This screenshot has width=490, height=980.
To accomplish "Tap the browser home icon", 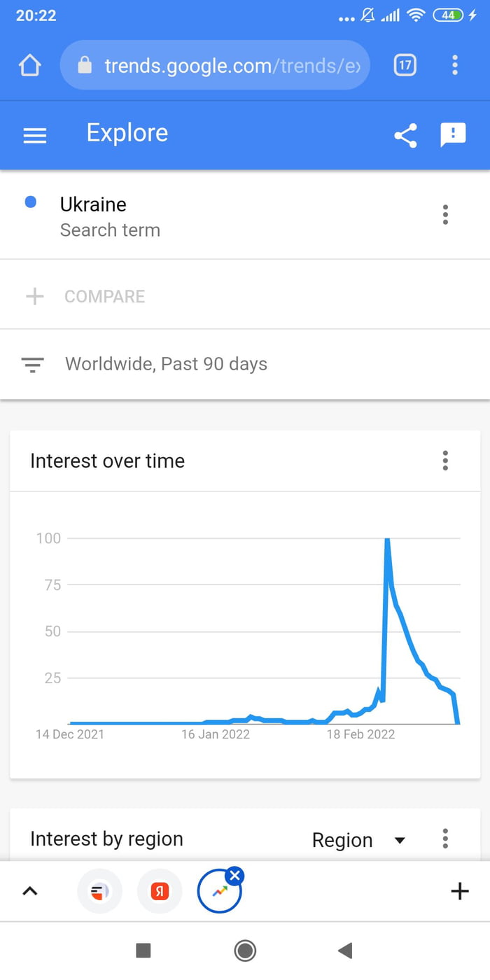I will [30, 66].
